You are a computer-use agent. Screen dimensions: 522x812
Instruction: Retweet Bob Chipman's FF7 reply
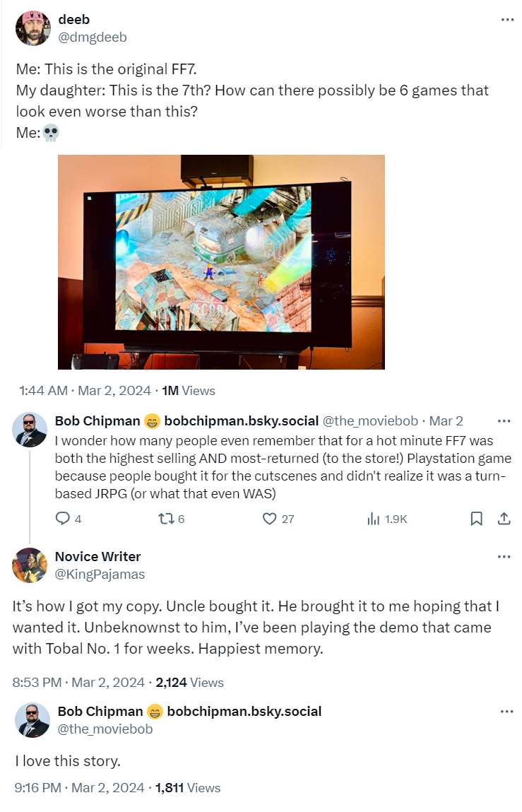(x=166, y=519)
